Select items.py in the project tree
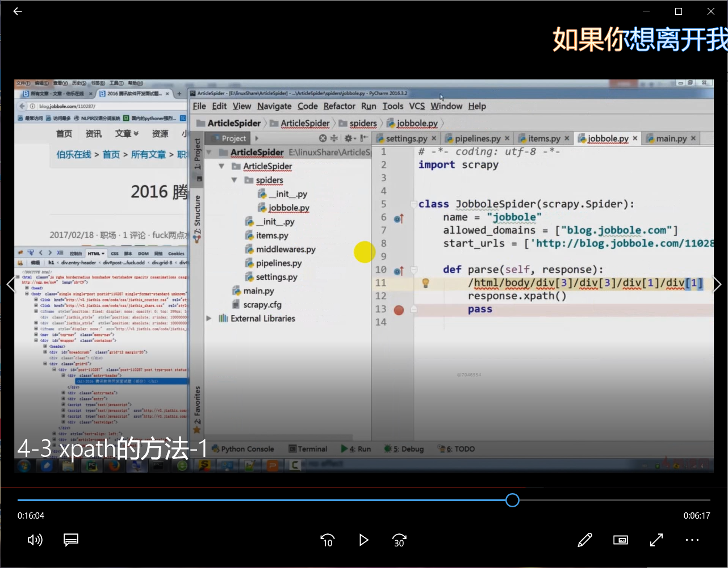 point(272,235)
